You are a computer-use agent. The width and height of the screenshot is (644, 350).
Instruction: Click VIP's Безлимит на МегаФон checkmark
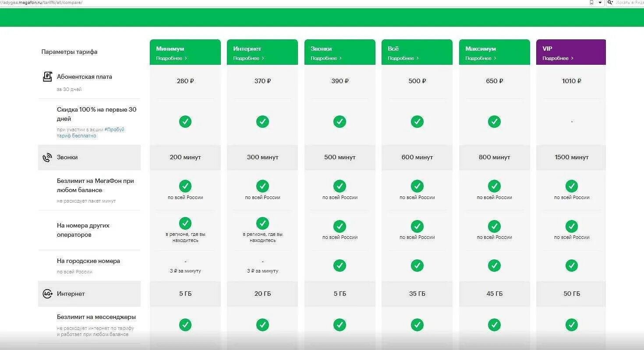coord(572,186)
